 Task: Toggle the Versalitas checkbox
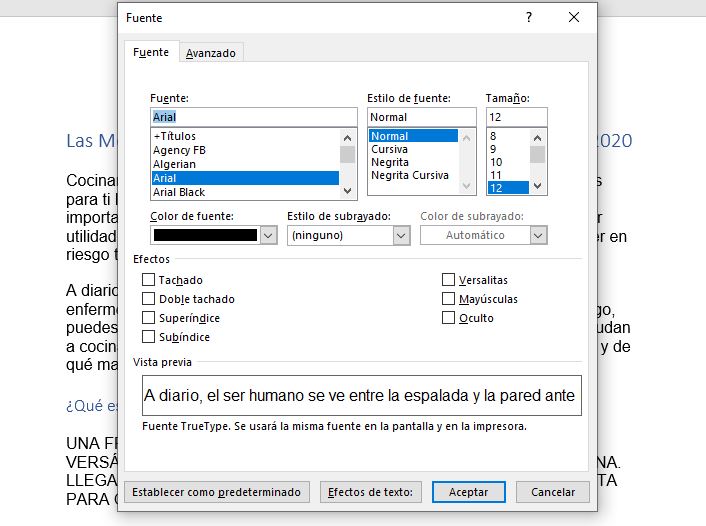click(449, 280)
